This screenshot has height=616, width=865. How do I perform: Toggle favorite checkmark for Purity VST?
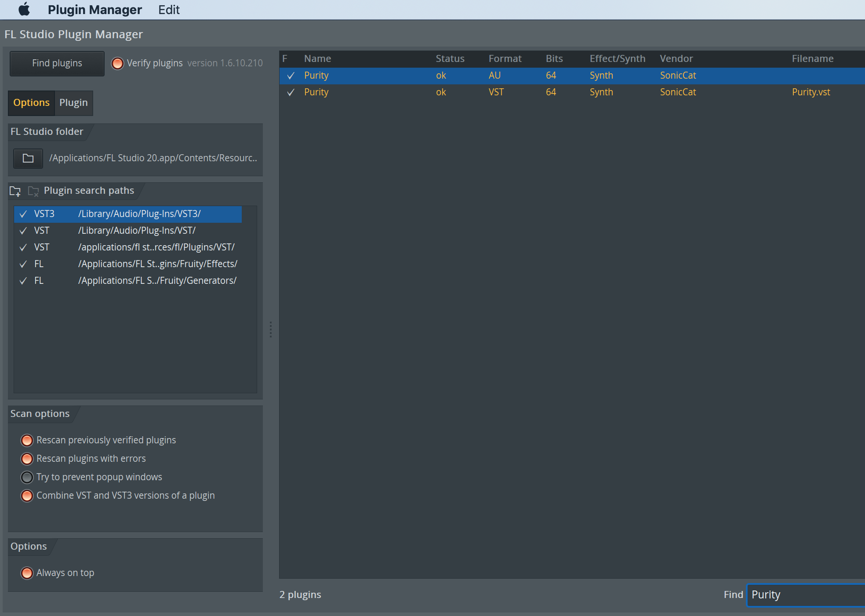pos(291,93)
